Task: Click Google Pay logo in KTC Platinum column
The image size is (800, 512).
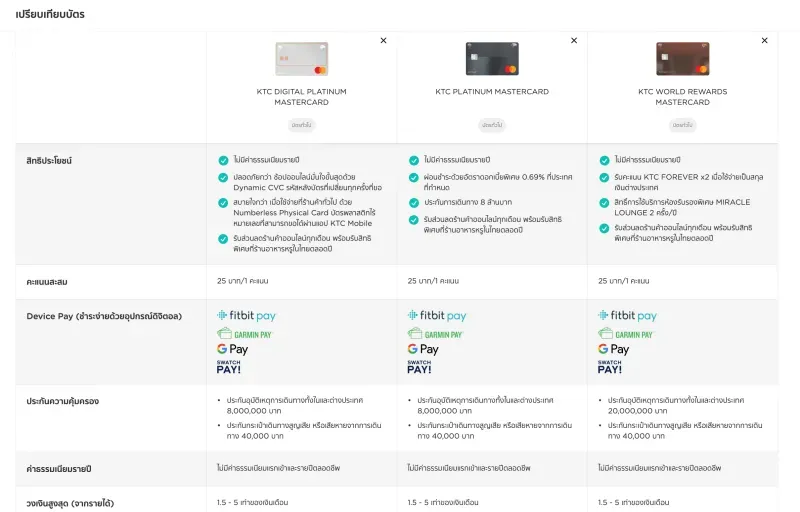Action: [x=423, y=349]
